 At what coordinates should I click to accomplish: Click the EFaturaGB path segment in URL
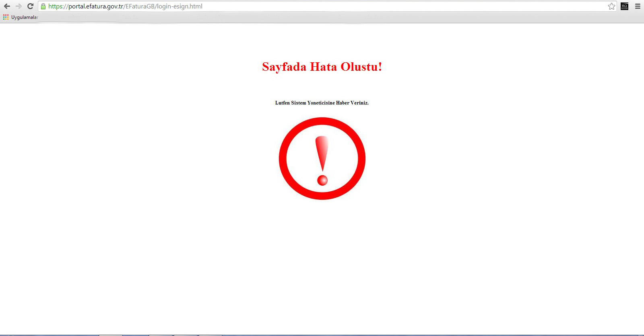tap(140, 6)
